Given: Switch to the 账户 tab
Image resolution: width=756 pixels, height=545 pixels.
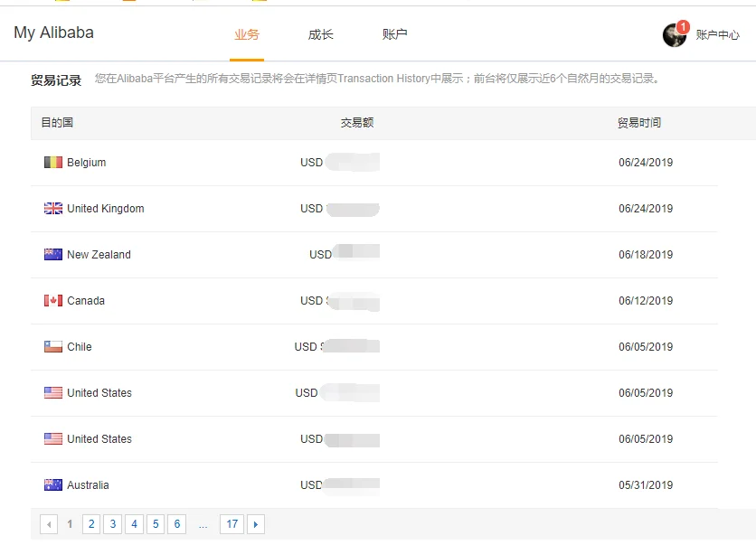Looking at the screenshot, I should click(395, 34).
